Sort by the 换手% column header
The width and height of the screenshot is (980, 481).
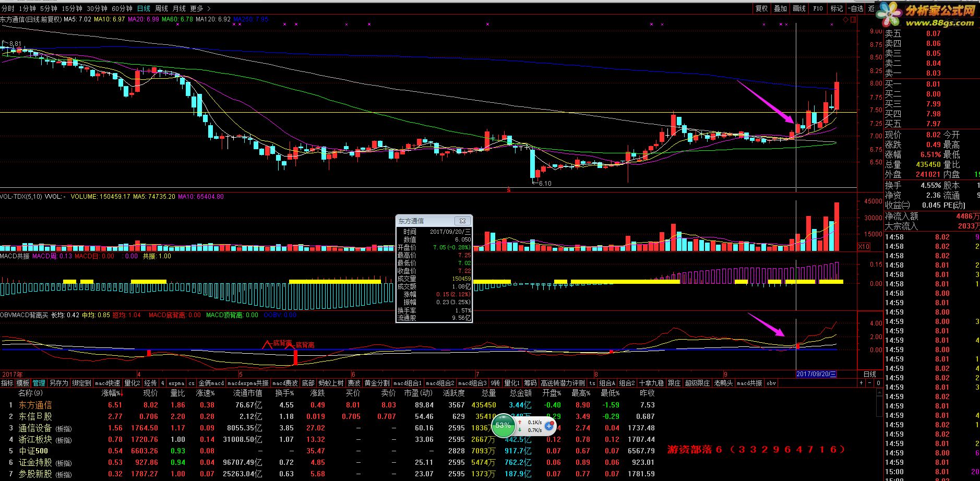coord(285,393)
